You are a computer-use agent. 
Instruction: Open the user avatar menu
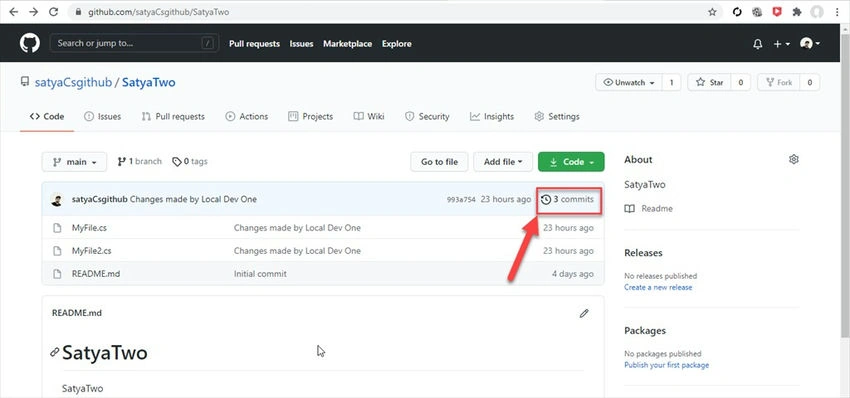(810, 44)
